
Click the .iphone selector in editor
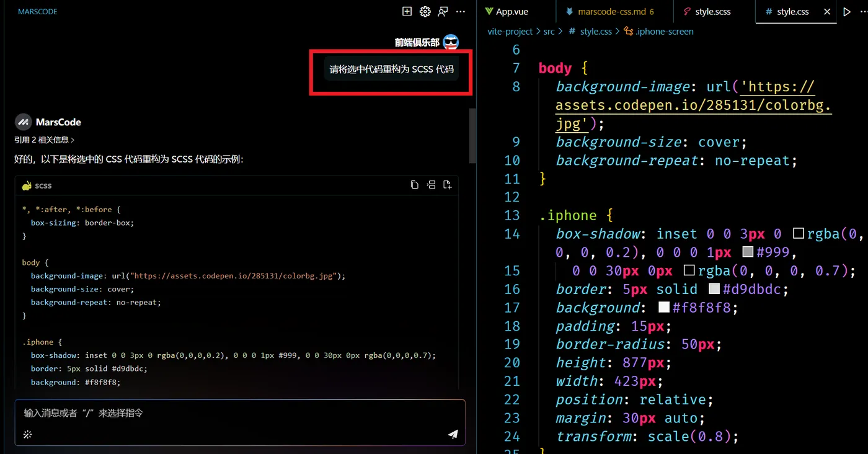point(567,216)
